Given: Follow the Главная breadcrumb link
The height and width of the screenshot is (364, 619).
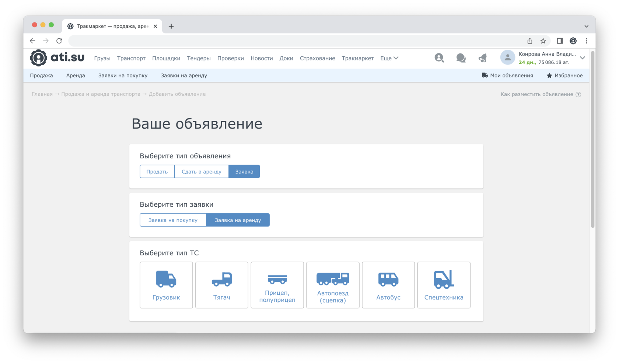Looking at the screenshot, I should tap(42, 94).
